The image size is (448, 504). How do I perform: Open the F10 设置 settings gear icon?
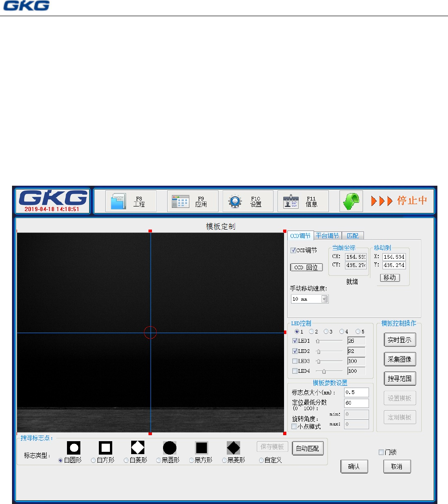tap(235, 201)
